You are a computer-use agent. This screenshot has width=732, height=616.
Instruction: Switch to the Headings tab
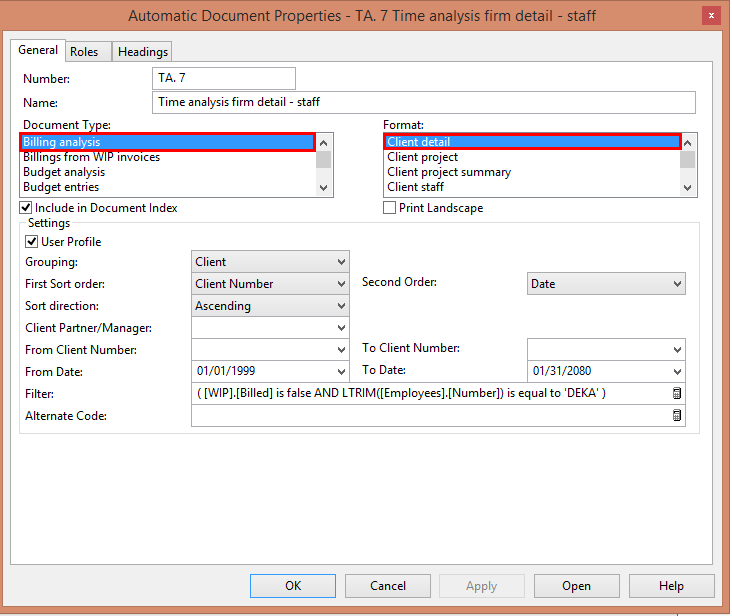(x=142, y=52)
